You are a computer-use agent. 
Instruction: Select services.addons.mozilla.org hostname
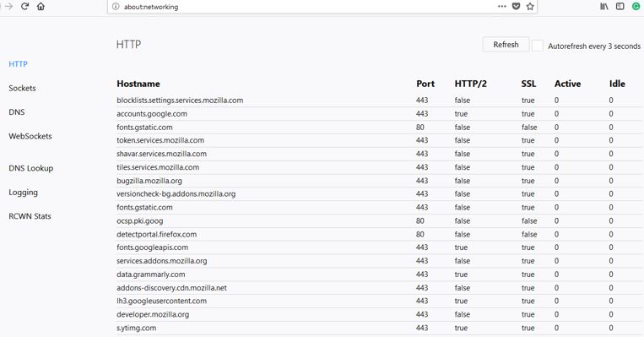162,261
